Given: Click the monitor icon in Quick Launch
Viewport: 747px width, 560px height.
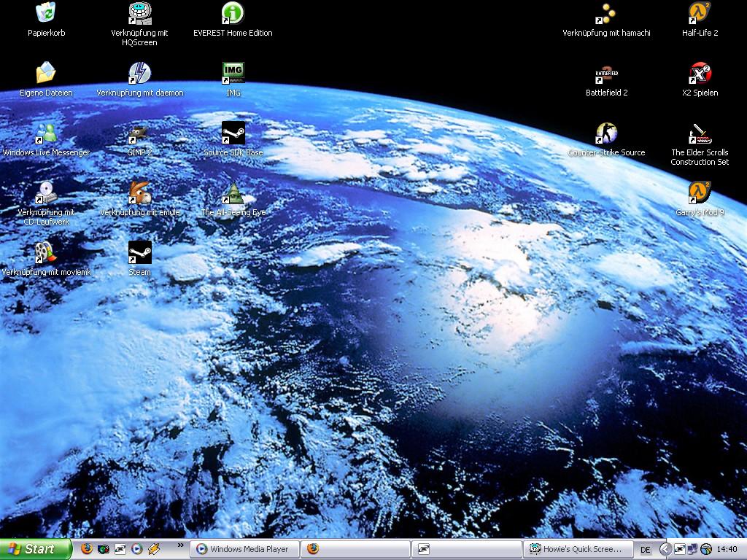Looking at the screenshot, I should click(104, 549).
